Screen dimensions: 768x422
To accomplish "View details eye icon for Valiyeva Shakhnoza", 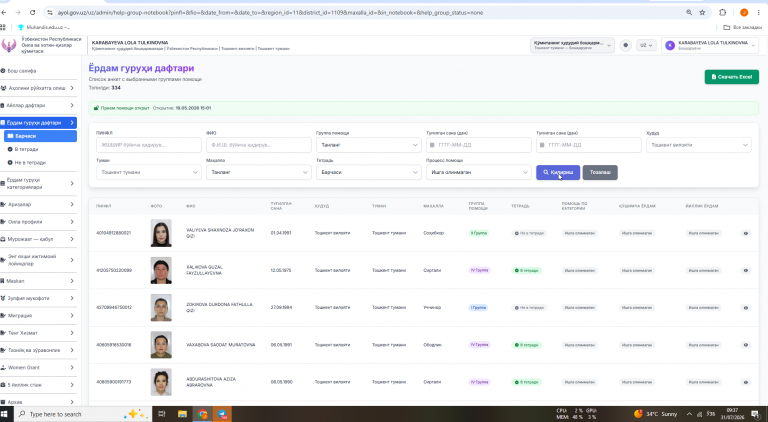I will pos(745,233).
